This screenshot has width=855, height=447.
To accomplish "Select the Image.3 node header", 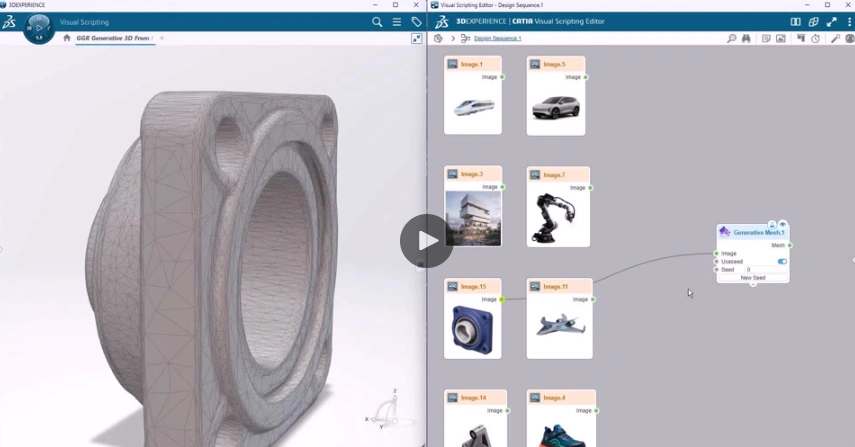I will coord(473,174).
